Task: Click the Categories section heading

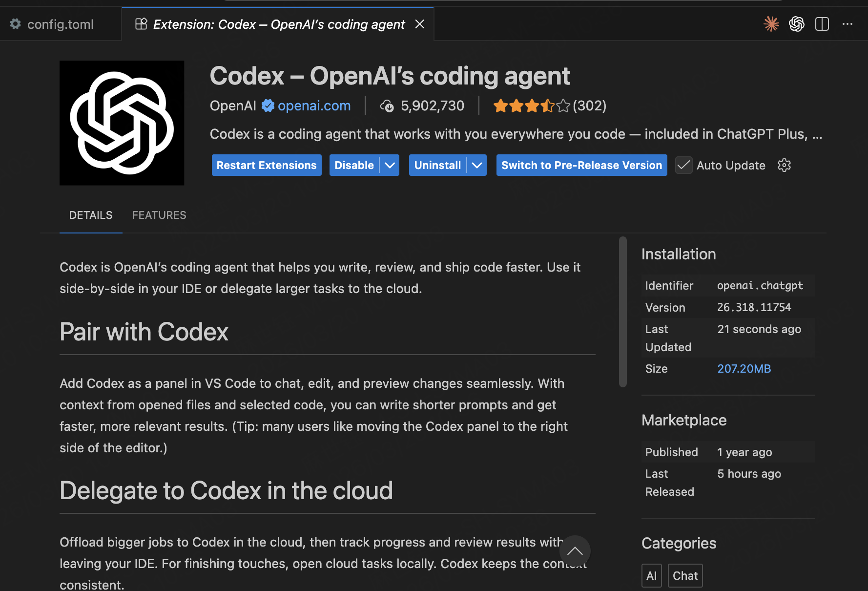Action: tap(679, 543)
